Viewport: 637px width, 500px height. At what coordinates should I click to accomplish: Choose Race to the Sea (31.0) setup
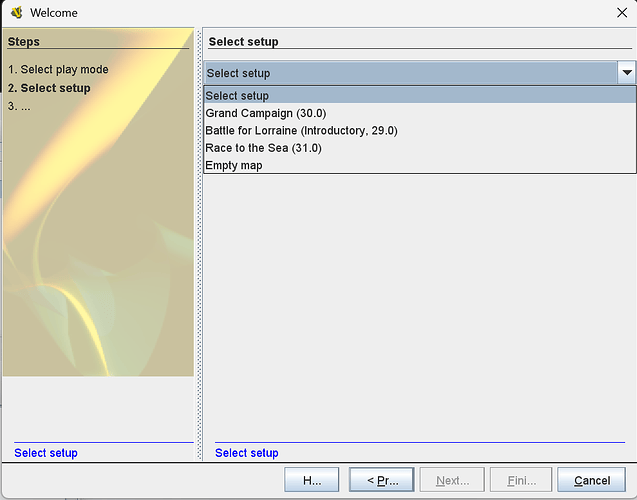click(x=420, y=148)
